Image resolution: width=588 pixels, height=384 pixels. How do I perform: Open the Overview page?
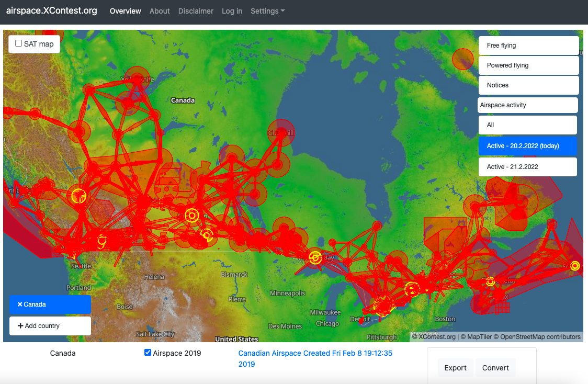(x=125, y=12)
